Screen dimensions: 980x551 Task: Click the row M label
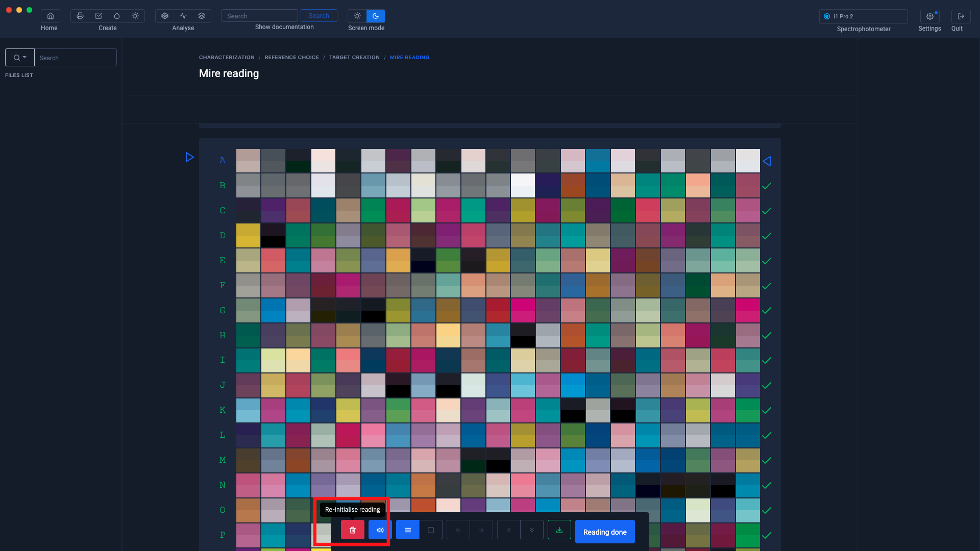(223, 460)
